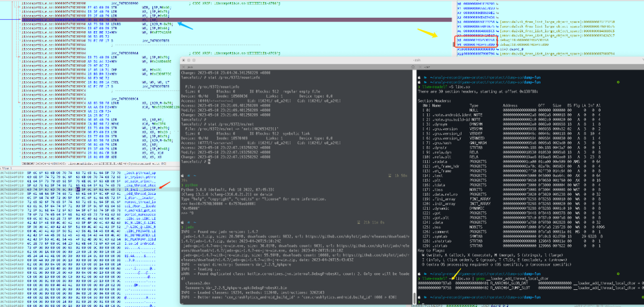The height and width of the screenshot is (307, 644).
Task: Click the '.dynsym' section row
Action: (x=511, y=124)
